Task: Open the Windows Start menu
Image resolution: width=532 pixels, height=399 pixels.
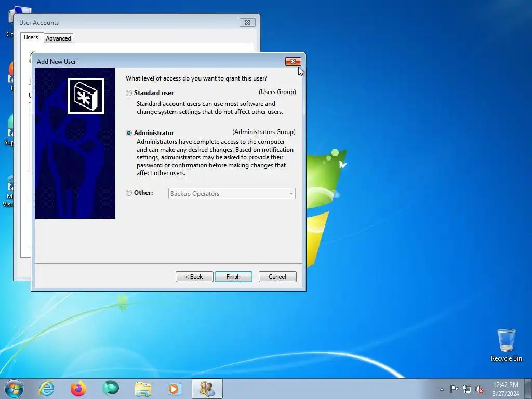Action: [x=14, y=389]
